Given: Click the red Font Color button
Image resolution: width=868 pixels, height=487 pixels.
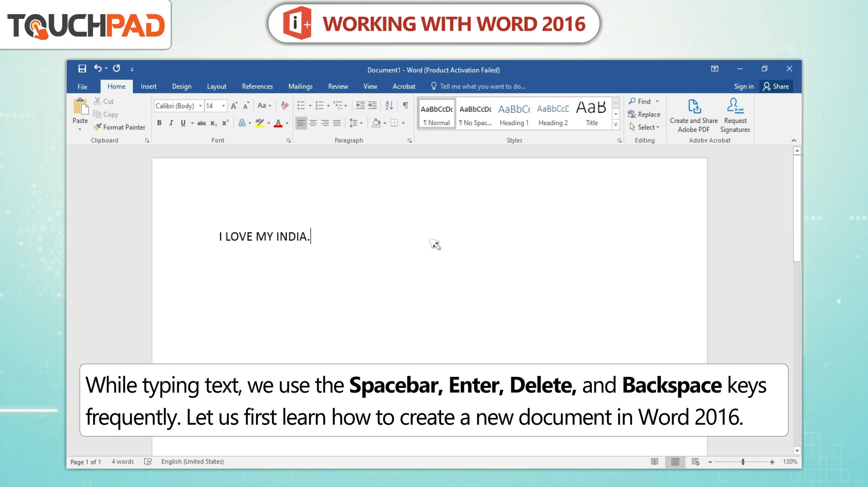Looking at the screenshot, I should click(278, 123).
